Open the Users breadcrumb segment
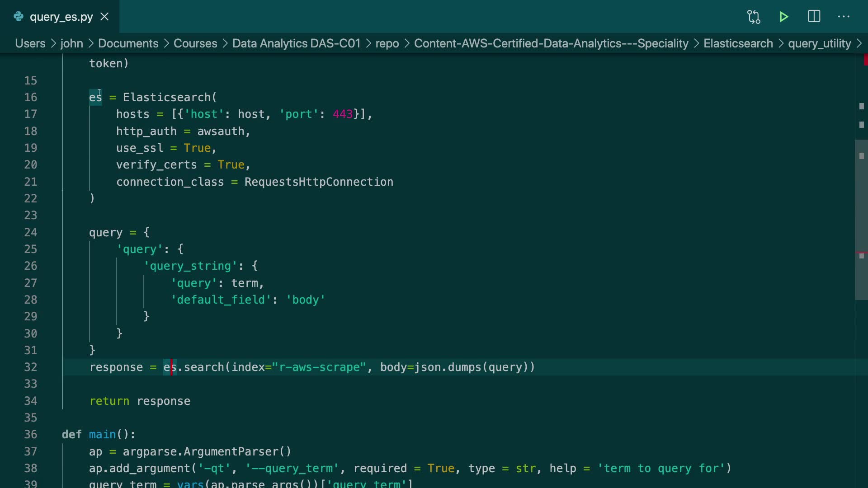 30,43
